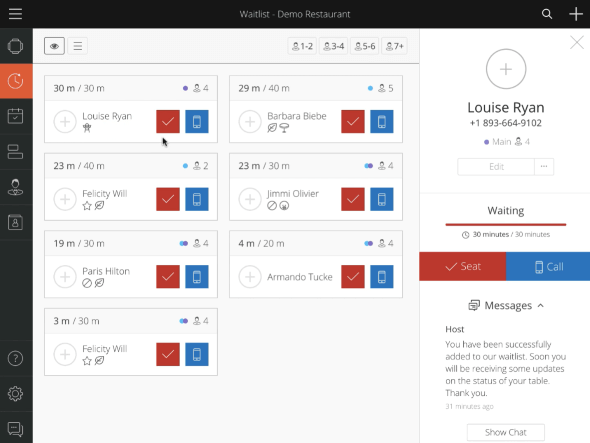
Task: Add new party with plus icon
Action: pyautogui.click(x=576, y=14)
